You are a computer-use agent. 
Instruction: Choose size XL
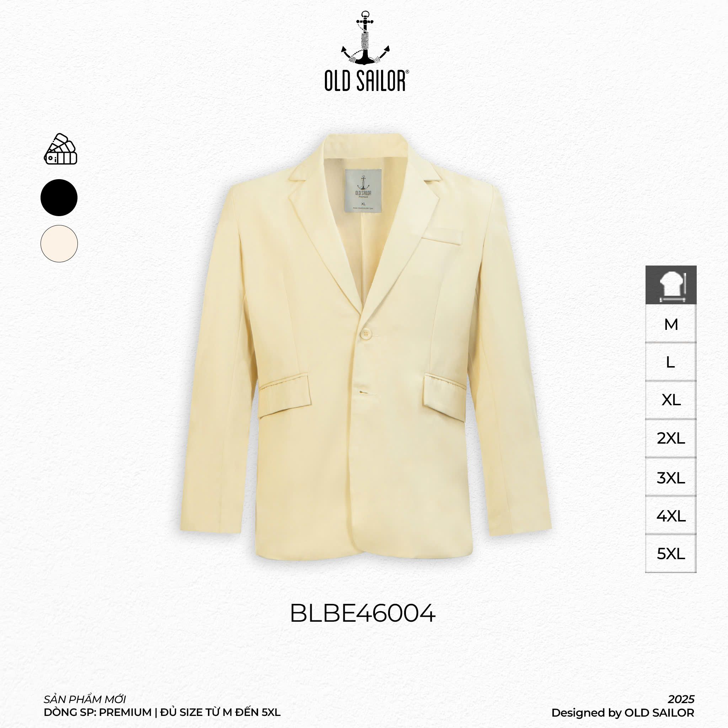671,400
